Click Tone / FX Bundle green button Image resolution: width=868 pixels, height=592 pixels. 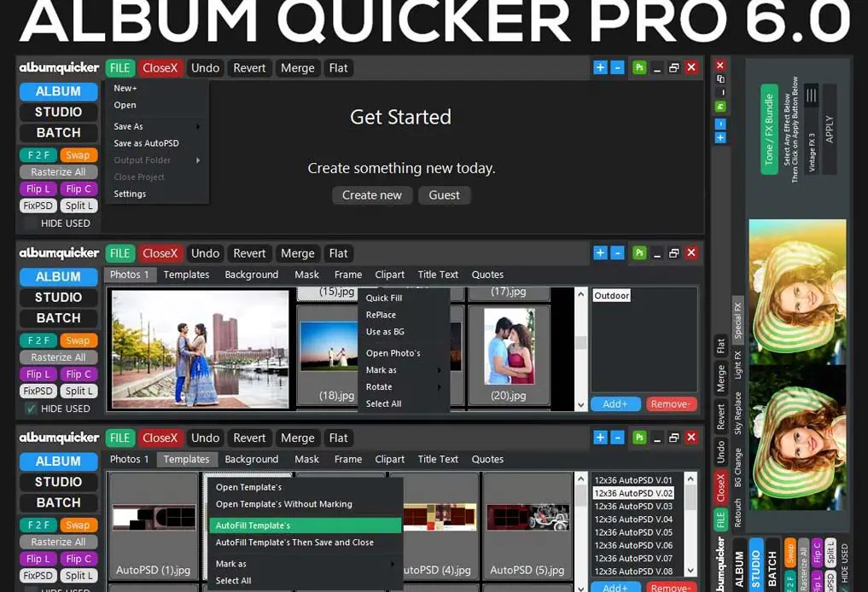pos(770,130)
